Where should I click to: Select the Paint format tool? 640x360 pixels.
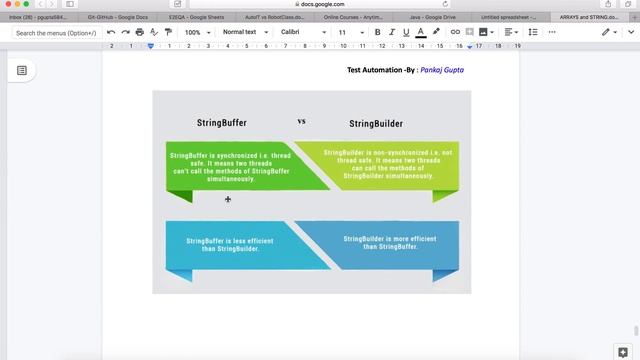tap(168, 32)
